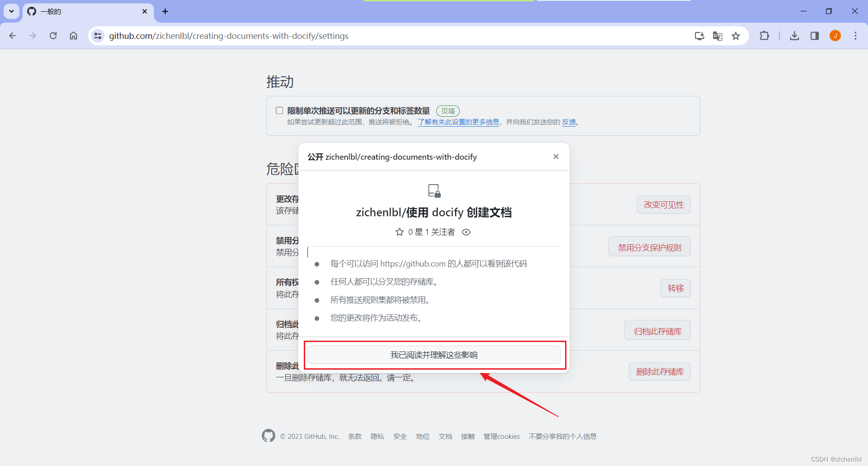Open the downloads icon
This screenshot has width=868, height=466.
coord(794,36)
